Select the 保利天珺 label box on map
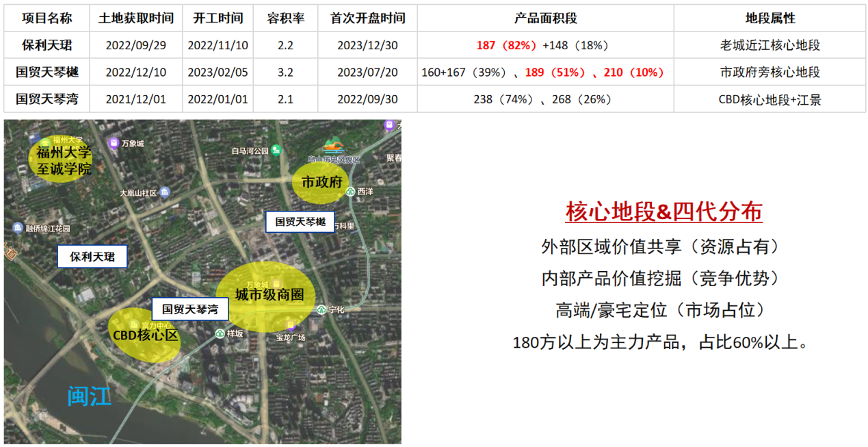 click(x=92, y=257)
